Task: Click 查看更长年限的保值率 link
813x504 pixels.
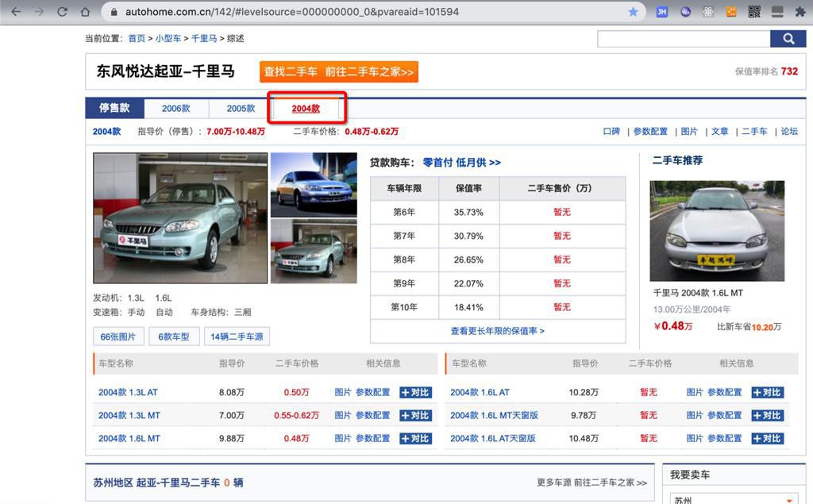Action: [x=498, y=331]
